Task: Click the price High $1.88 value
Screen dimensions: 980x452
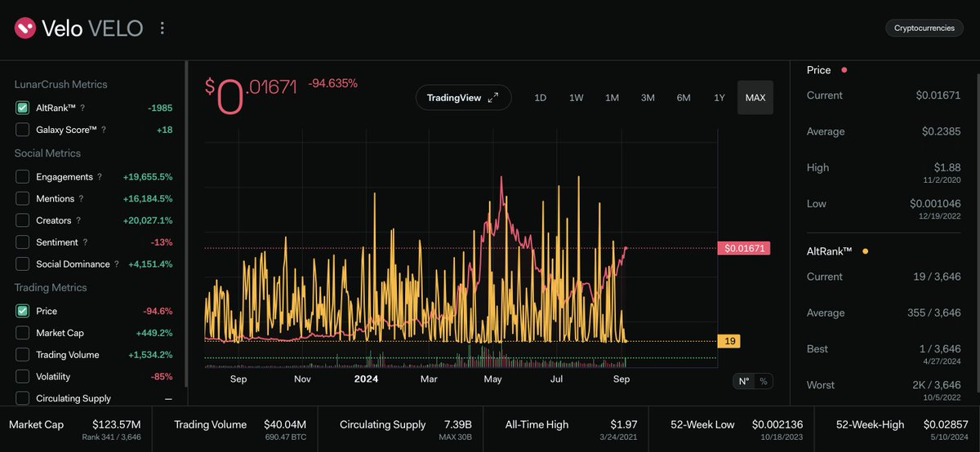Action: (x=948, y=167)
